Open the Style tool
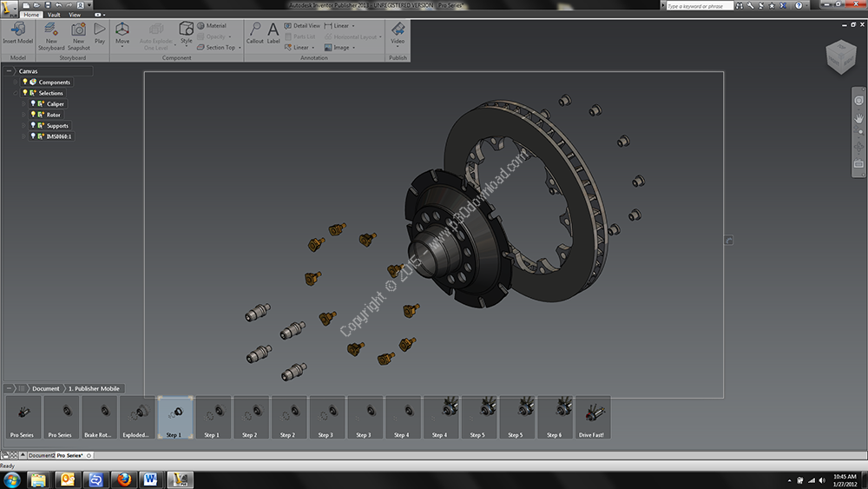 186,32
